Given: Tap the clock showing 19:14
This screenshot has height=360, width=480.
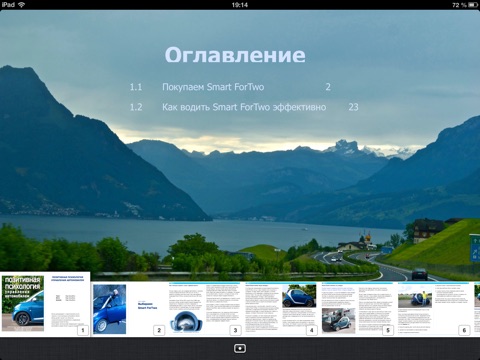Looking at the screenshot, I should (240, 5).
